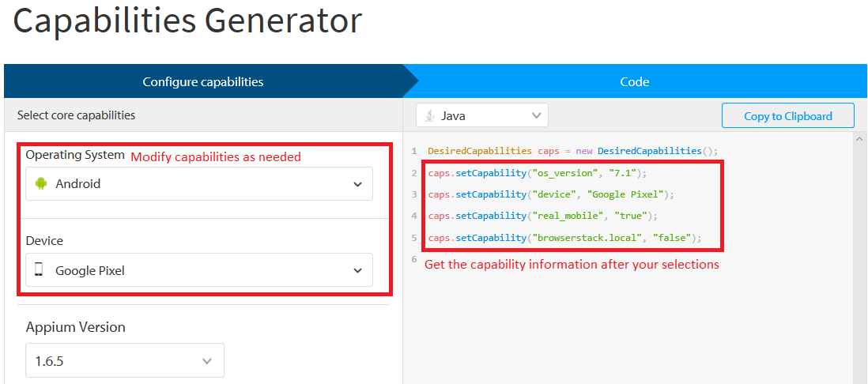Click the DesiredCapabilities declaration code line
Image resolution: width=868 pixels, height=384 pixels.
pos(573,151)
